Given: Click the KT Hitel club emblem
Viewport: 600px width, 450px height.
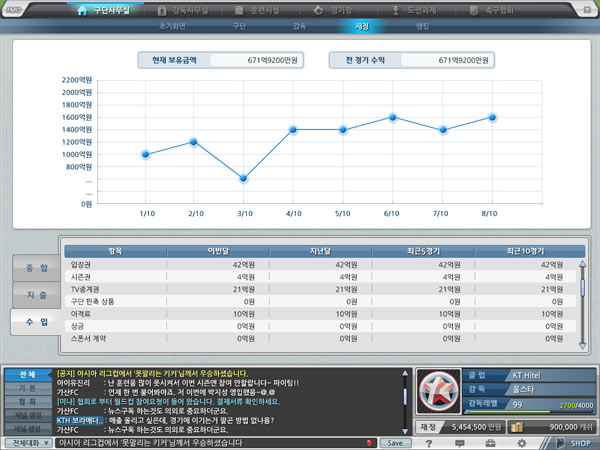Looking at the screenshot, I should point(439,391).
